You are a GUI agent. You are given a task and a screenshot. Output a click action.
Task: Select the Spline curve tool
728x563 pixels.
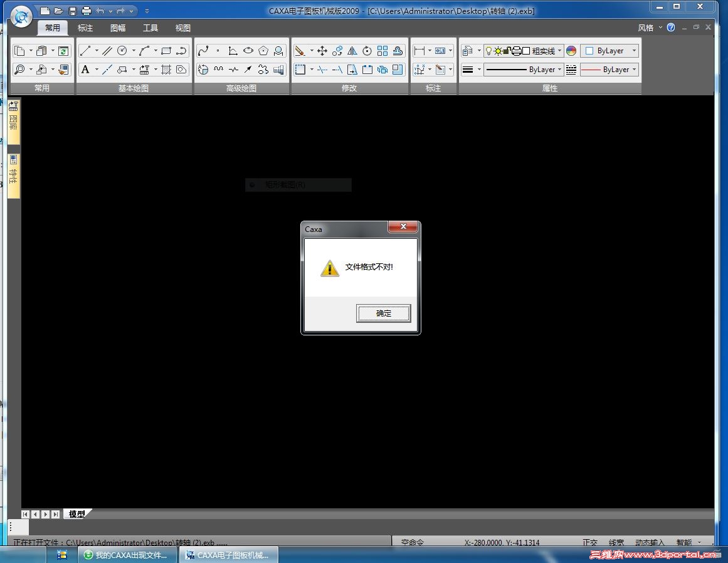203,51
